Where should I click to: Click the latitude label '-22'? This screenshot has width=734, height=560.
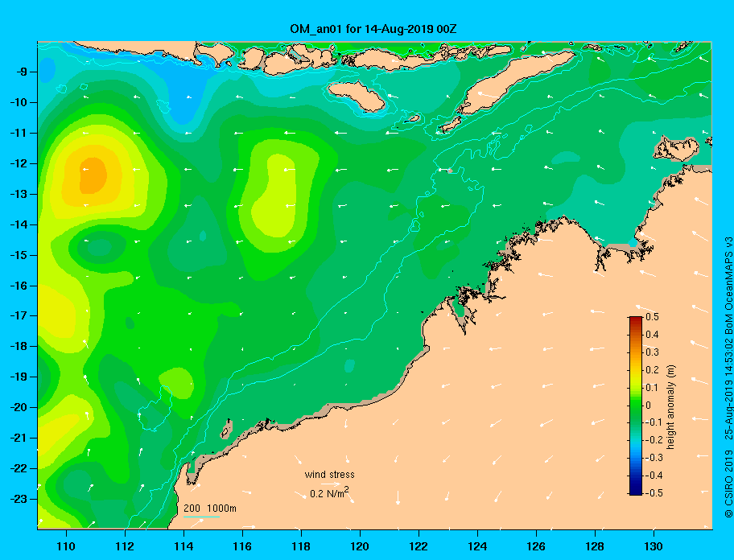tap(19, 468)
